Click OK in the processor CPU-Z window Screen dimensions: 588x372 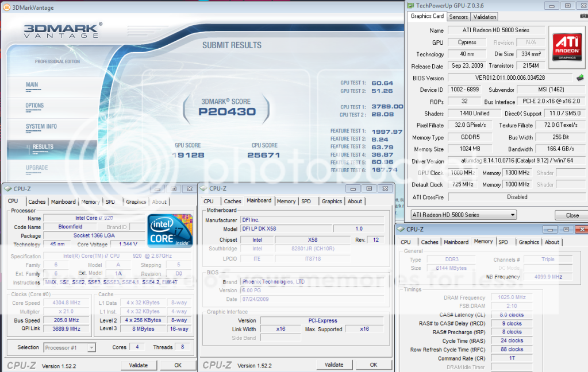pyautogui.click(x=178, y=365)
